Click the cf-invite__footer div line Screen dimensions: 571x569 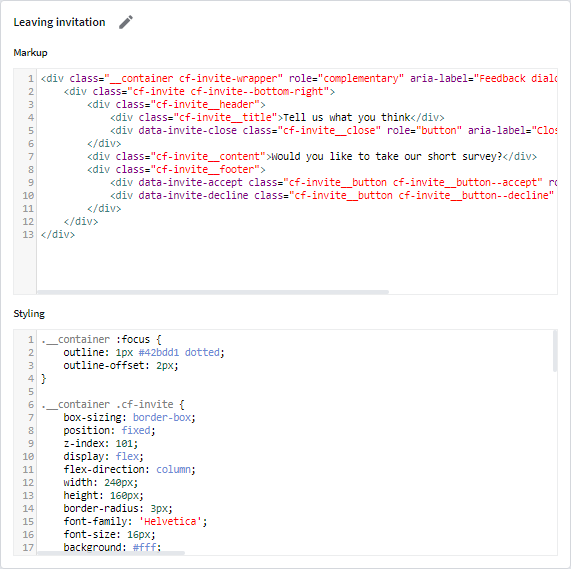pyautogui.click(x=176, y=170)
